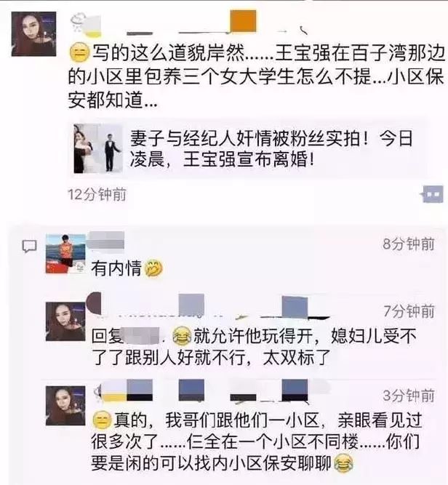Screen dimensions: 448x485
Task: Tap the orange blurred block in the poster name
Action: point(243,21)
